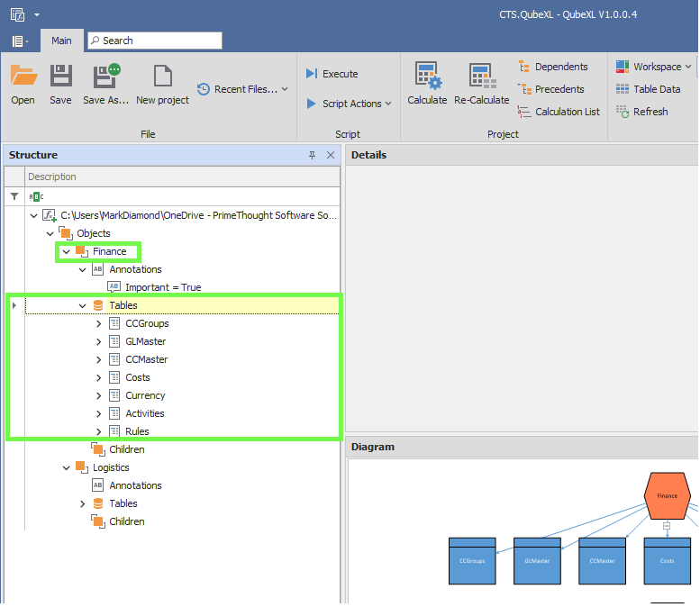Viewport: 700px width, 607px height.
Task: Click the Execute script button
Action: (332, 74)
